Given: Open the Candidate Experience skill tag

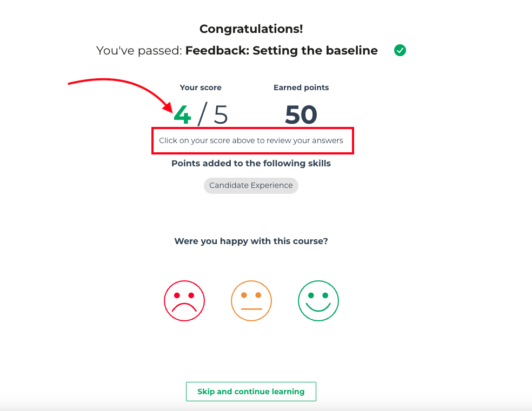Looking at the screenshot, I should (251, 185).
